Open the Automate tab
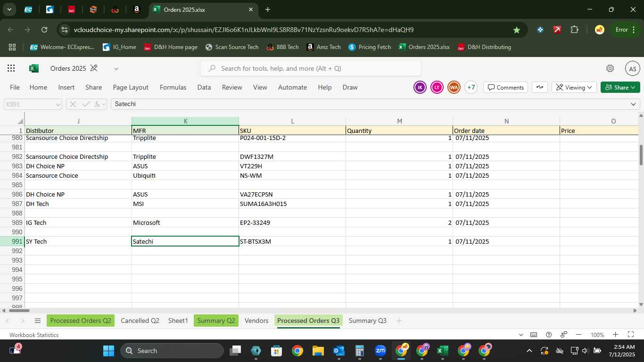644x362 pixels. 292,87
